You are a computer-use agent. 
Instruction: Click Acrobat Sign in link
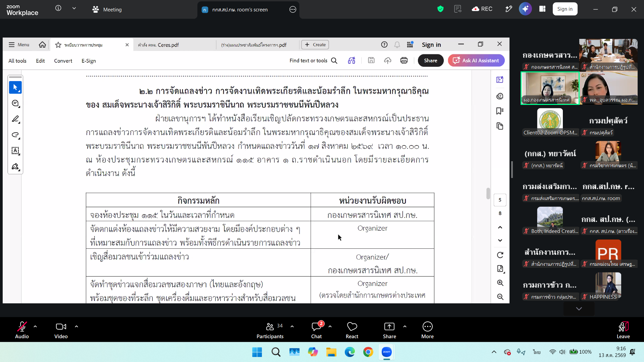click(431, 45)
